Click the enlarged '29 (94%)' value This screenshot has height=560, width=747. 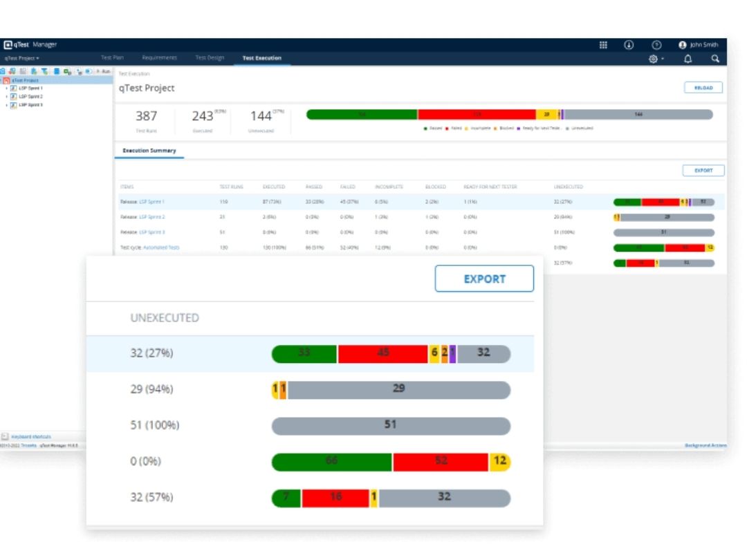click(x=151, y=389)
